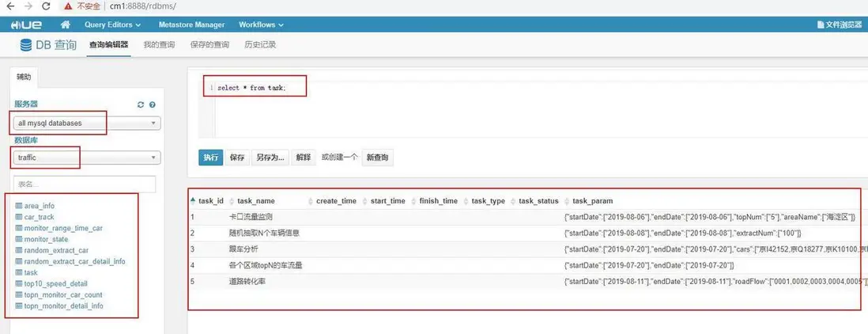Sort results by start_time column
This screenshot has height=334, width=868.
[x=387, y=201]
